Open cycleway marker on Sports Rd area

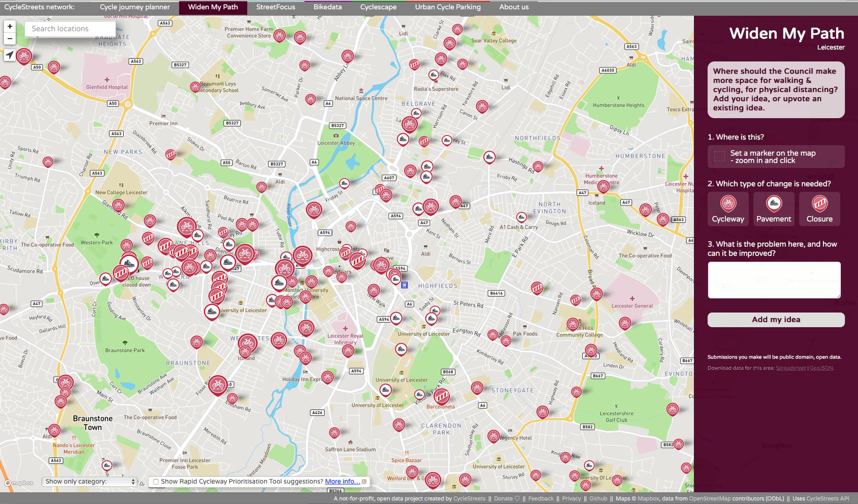click(48, 162)
